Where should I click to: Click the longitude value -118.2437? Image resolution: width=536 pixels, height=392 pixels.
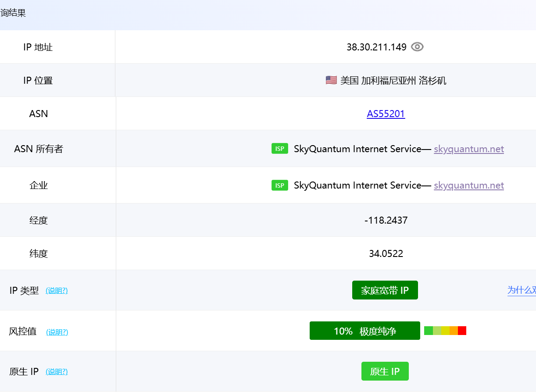tap(386, 220)
